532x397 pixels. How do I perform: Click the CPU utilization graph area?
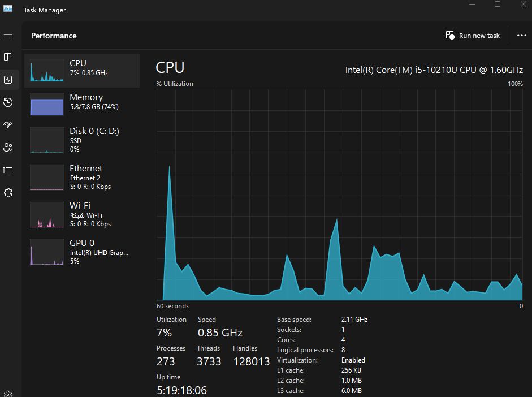click(x=339, y=195)
